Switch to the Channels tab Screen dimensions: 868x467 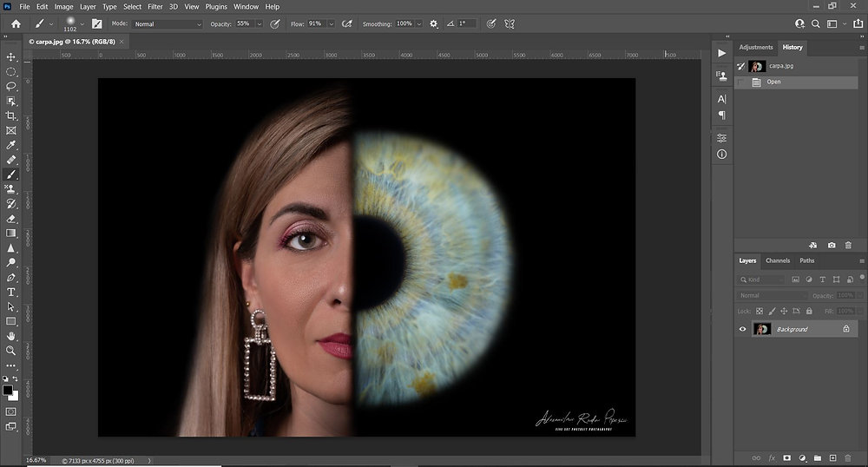tap(778, 260)
